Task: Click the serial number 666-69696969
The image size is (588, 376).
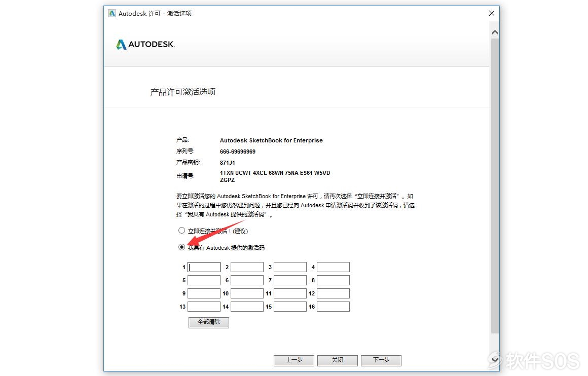Action: point(238,152)
